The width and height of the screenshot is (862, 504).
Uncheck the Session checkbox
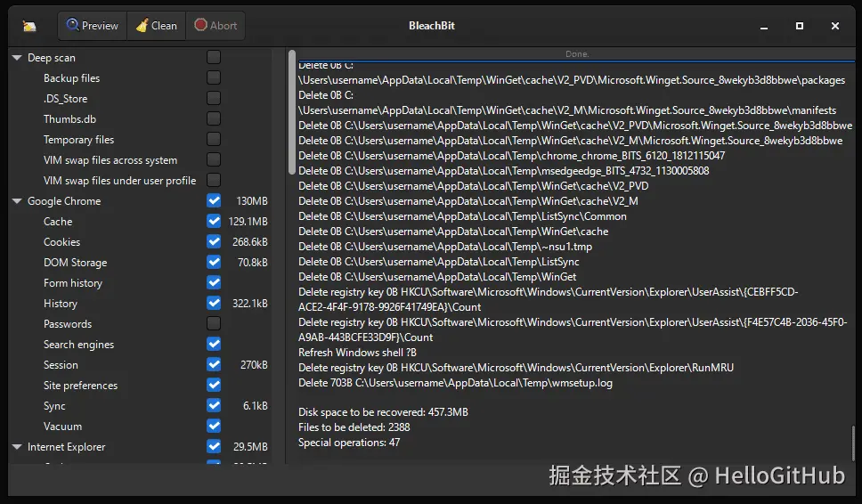[x=214, y=364]
